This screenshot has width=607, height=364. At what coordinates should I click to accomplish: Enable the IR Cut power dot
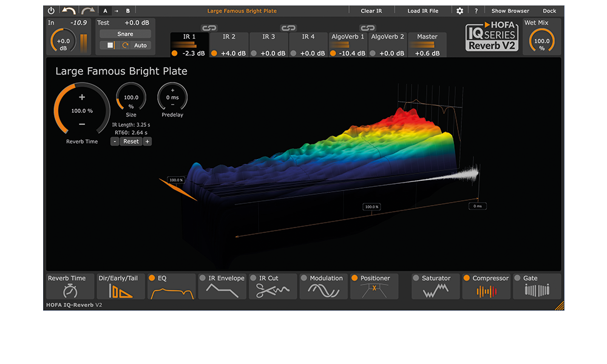253,278
